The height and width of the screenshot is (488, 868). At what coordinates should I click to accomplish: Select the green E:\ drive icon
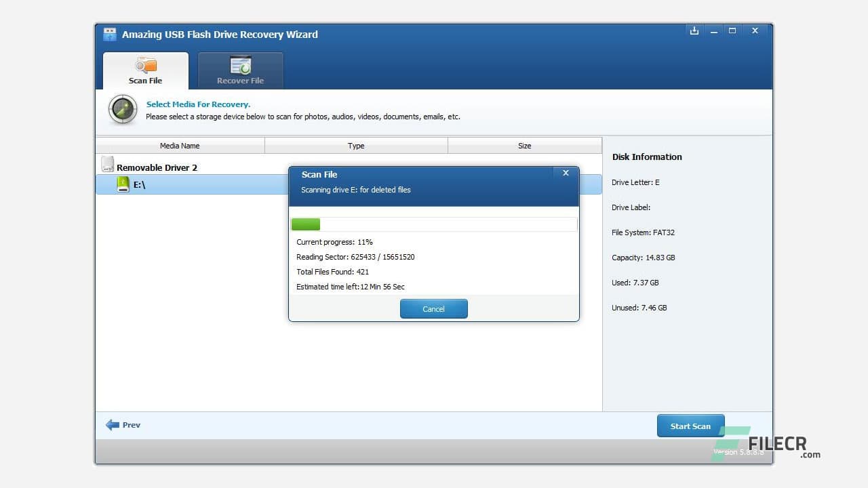(x=124, y=184)
